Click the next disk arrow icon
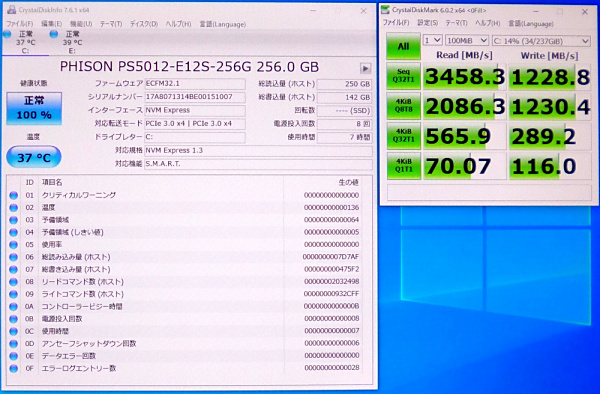The width and height of the screenshot is (600, 394). click(365, 68)
